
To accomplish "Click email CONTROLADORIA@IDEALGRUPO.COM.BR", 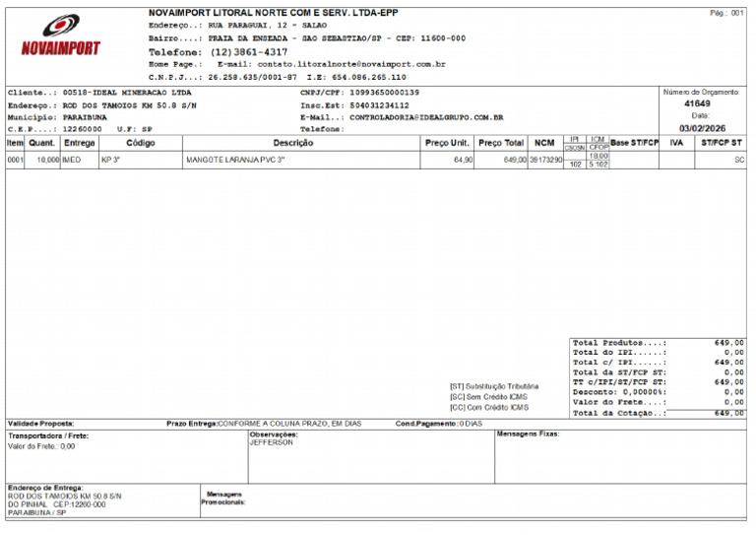I will (x=426, y=117).
